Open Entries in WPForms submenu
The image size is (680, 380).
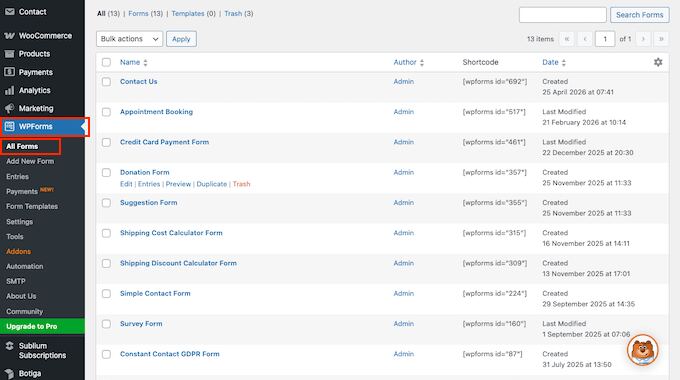tap(17, 177)
